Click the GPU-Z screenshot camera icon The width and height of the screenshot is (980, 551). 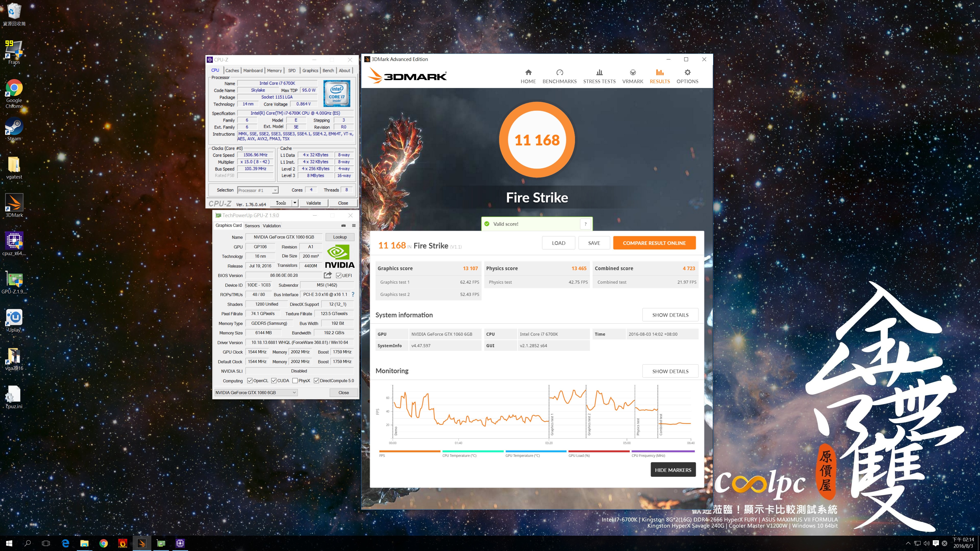(x=344, y=226)
